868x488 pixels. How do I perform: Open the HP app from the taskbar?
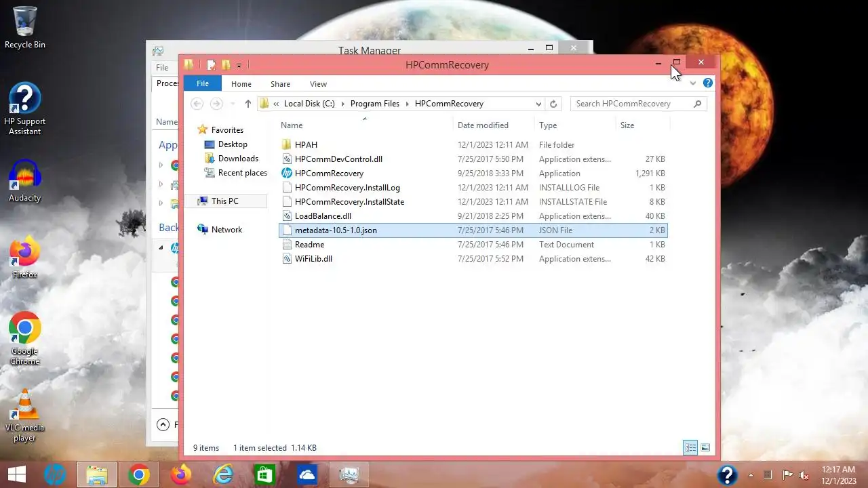[55, 474]
